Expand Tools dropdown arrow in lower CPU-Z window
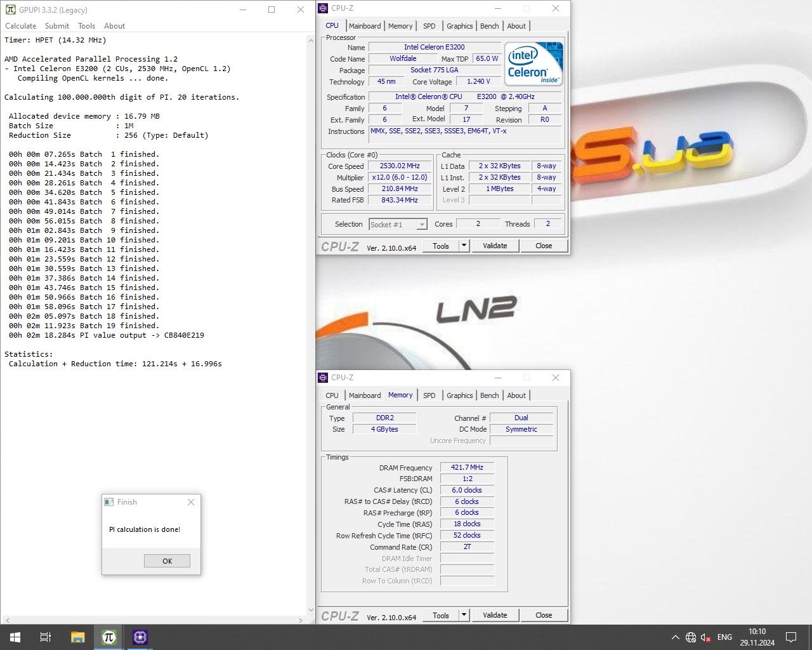Screen dimensions: 812x650 pyautogui.click(x=464, y=616)
